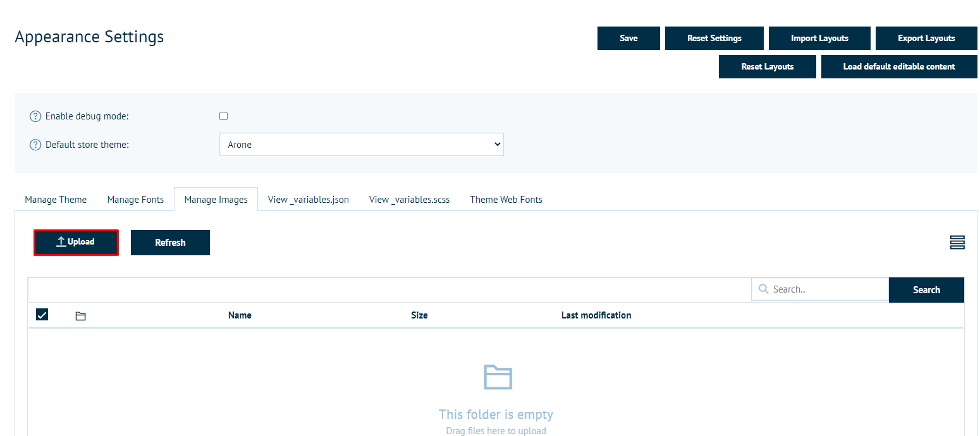Sort files by Name column header
This screenshot has height=436, width=980.
click(240, 315)
